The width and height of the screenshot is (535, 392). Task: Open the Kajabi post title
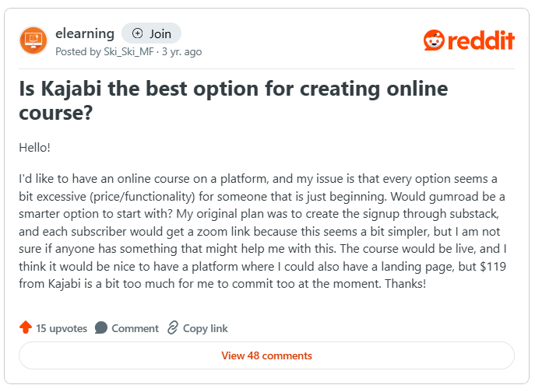(233, 101)
